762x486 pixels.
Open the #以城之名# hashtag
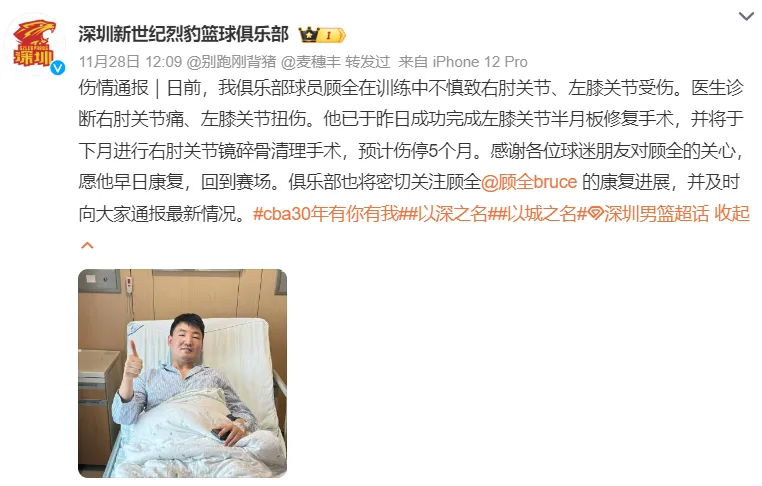pos(541,213)
